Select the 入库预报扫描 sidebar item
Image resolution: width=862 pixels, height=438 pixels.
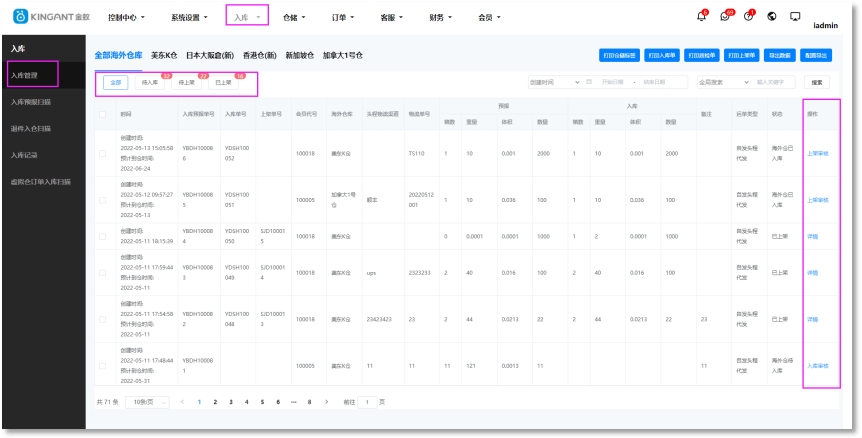[31, 101]
